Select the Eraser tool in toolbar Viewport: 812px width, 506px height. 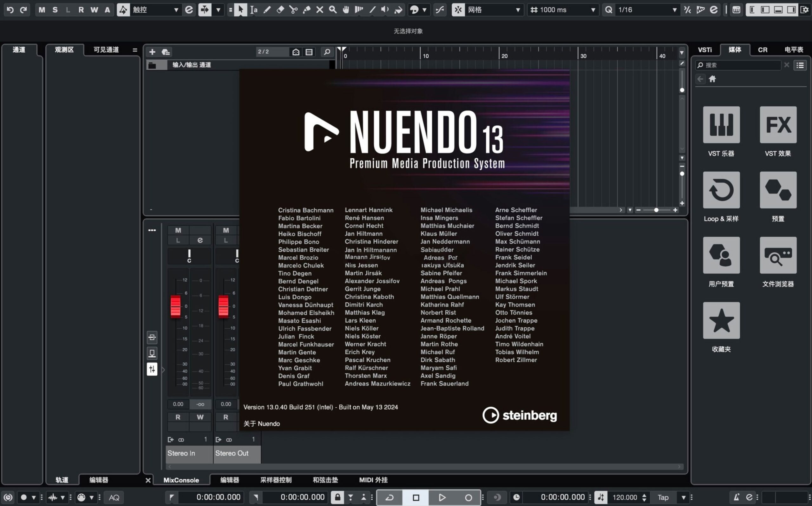(280, 10)
